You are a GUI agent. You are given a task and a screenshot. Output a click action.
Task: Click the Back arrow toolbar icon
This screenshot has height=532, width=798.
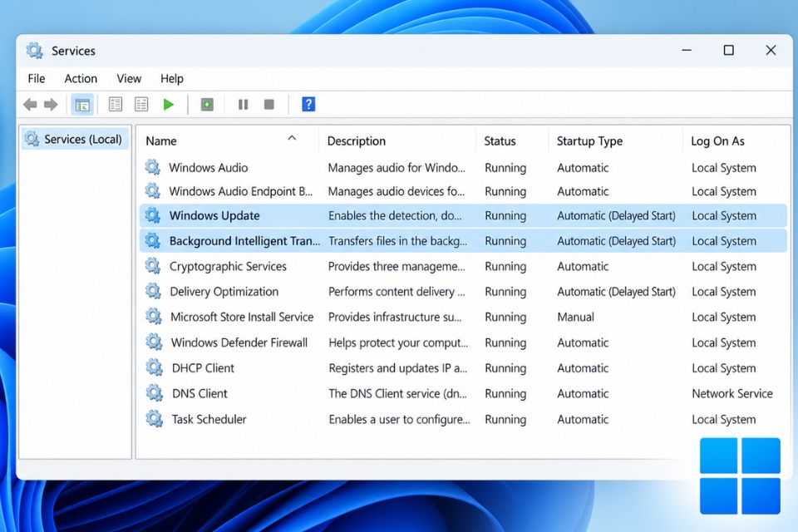coord(31,105)
